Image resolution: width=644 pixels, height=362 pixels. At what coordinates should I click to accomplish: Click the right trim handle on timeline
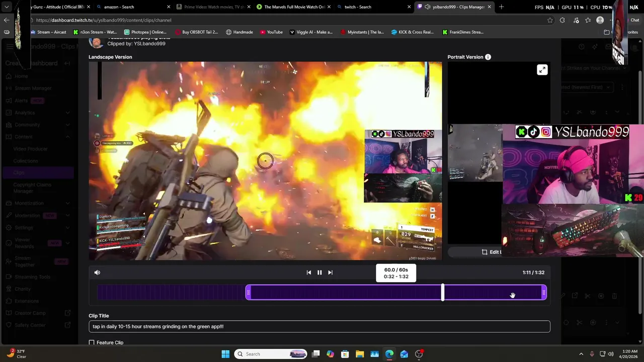click(x=544, y=293)
